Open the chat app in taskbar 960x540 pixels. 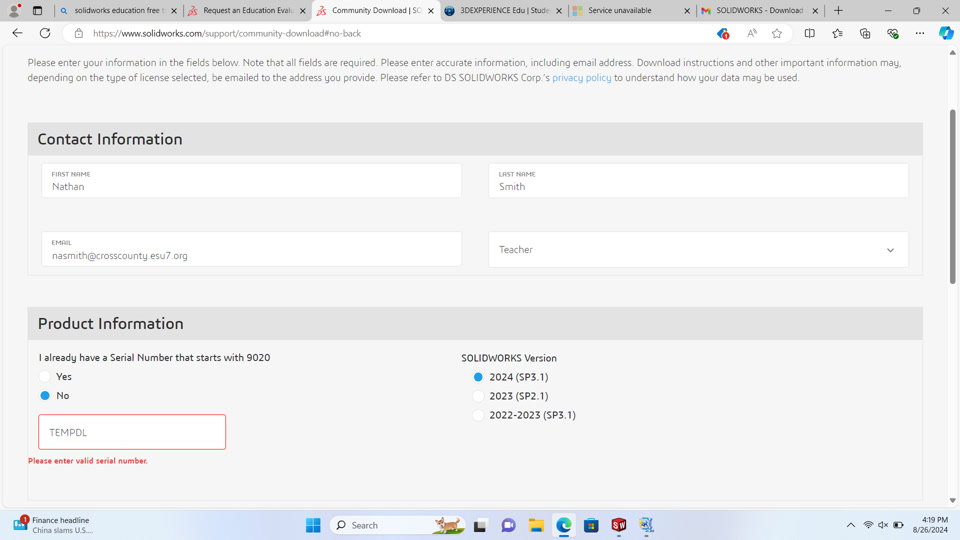point(508,525)
